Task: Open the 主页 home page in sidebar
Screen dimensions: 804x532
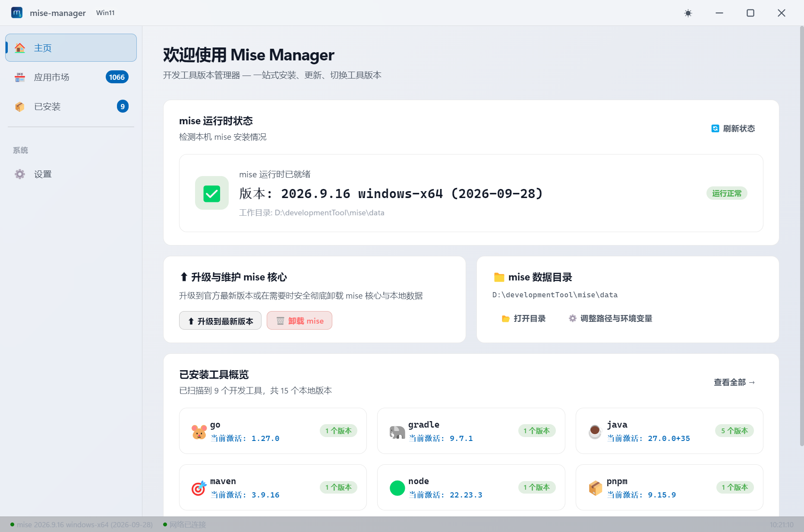Action: click(x=71, y=48)
